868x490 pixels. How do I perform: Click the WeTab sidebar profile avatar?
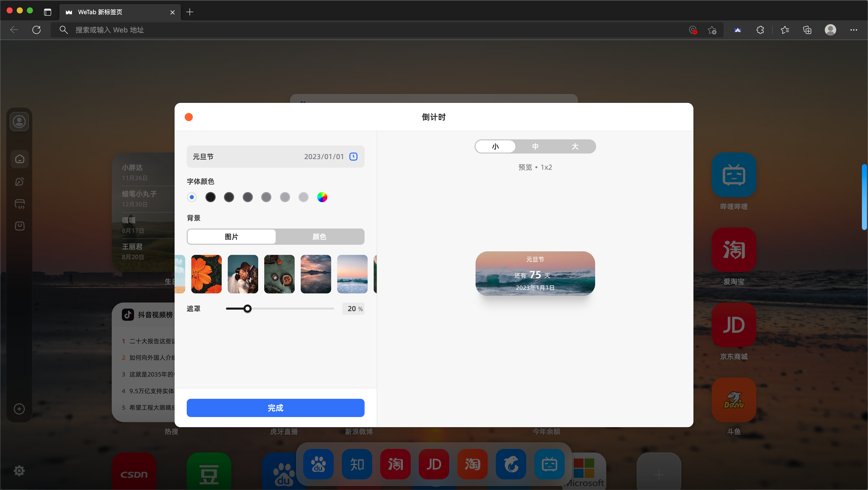(19, 122)
